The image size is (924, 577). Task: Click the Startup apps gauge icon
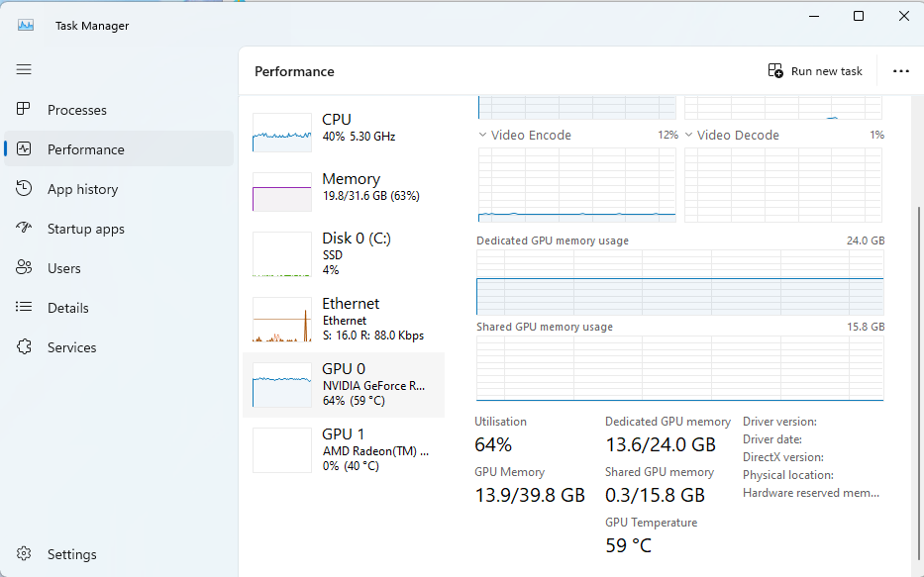[x=24, y=228]
